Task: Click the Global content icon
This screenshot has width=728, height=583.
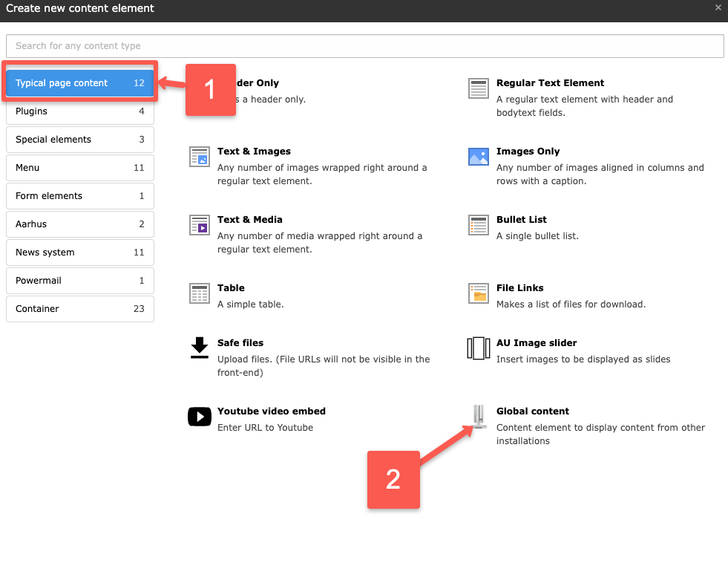Action: pos(480,417)
